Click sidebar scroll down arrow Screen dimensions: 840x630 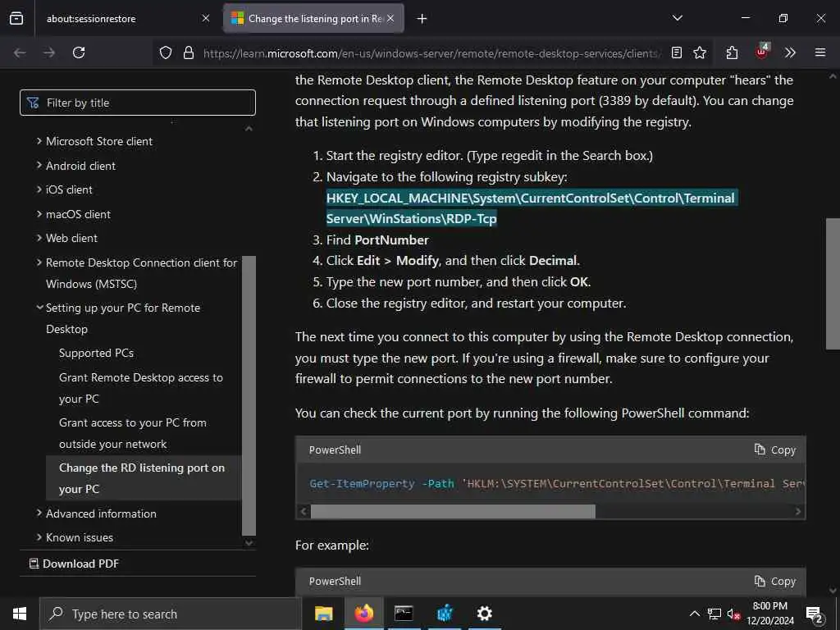click(249, 542)
